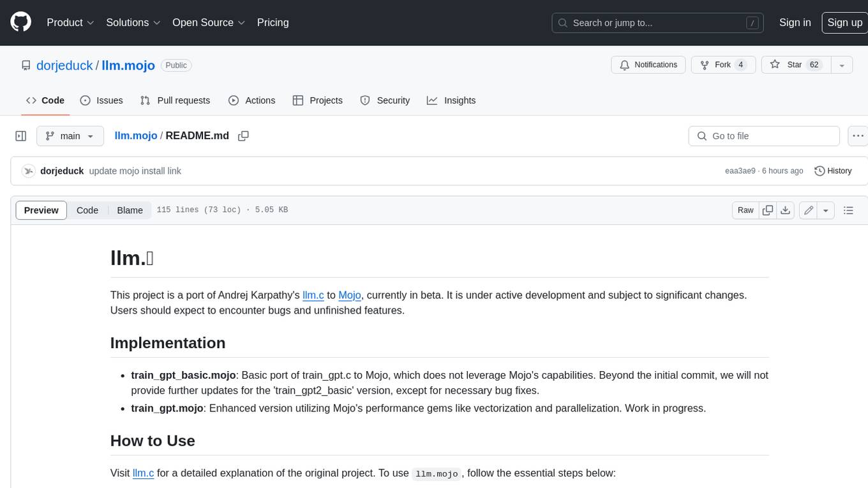Viewport: 868px width, 488px height.
Task: Click the '6 hours ago' timestamp
Action: click(x=782, y=171)
